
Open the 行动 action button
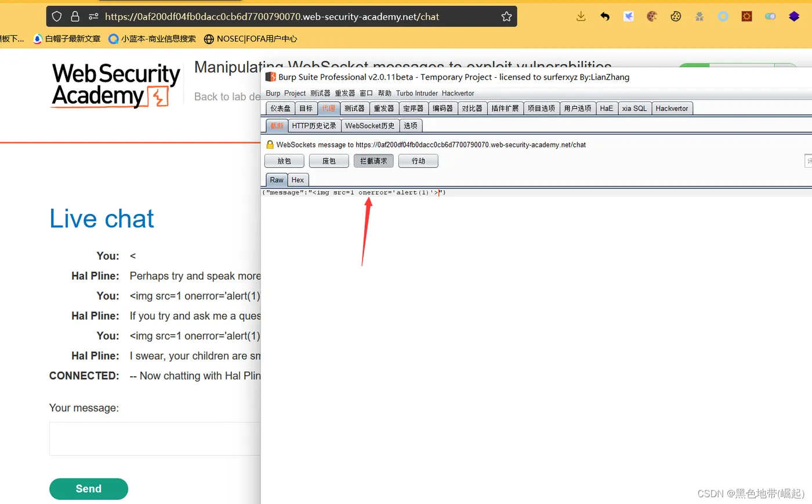(x=418, y=161)
